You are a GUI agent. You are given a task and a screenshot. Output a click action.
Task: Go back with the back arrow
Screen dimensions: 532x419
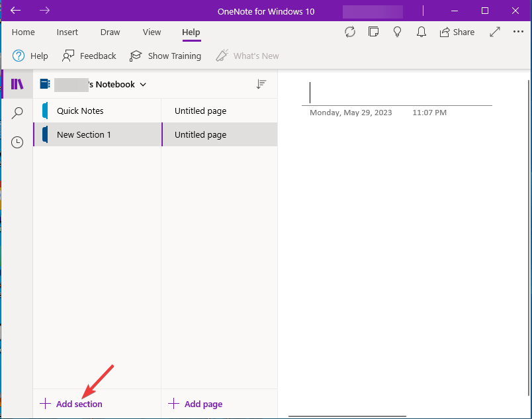[16, 11]
